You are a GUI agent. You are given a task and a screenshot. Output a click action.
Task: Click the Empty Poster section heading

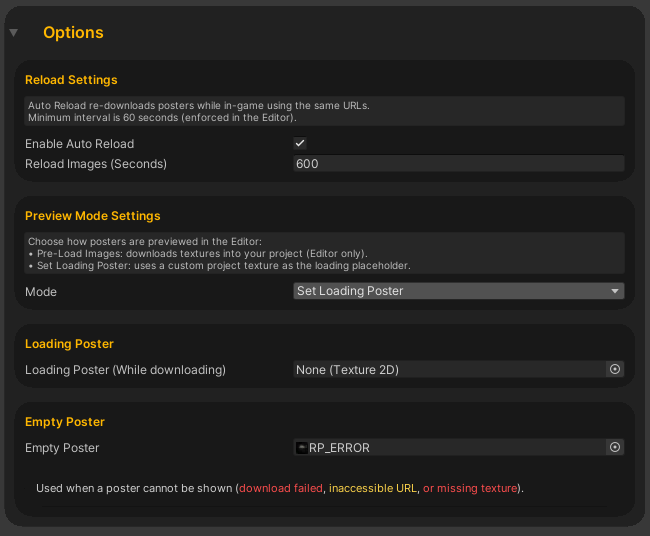coord(64,422)
